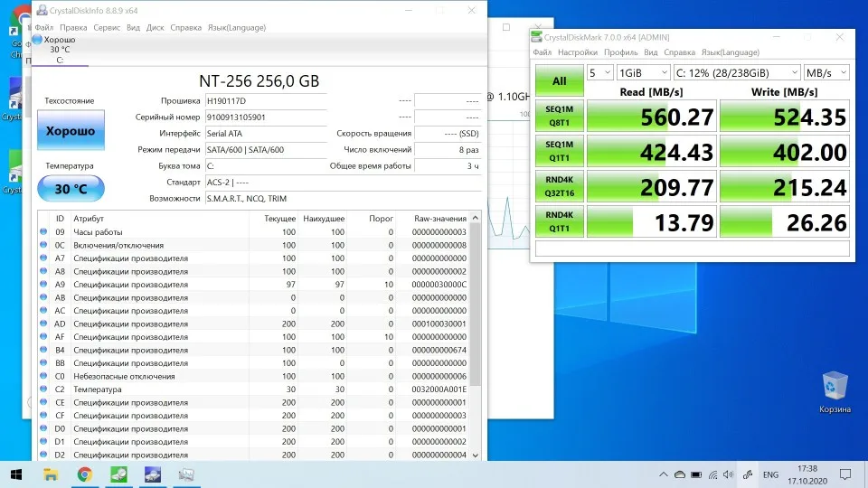Select disk C: status tab with blue circle
The width and height of the screenshot is (868, 488).
click(60, 50)
